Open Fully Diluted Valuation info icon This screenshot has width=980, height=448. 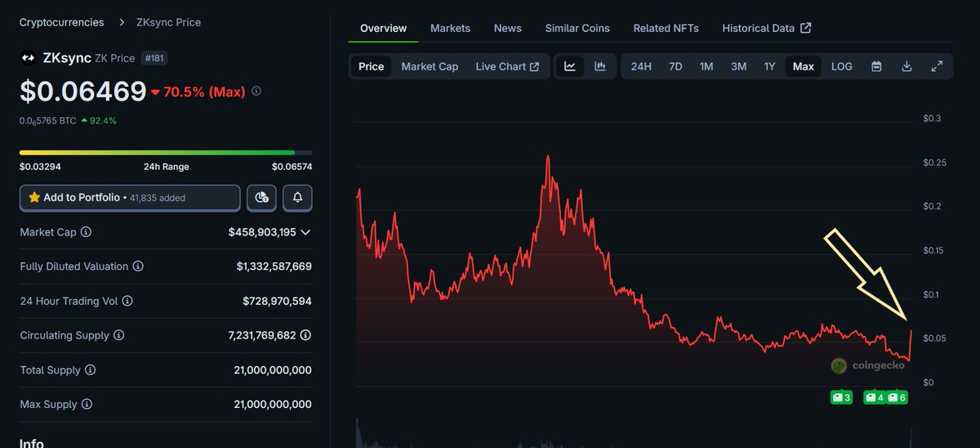(138, 267)
